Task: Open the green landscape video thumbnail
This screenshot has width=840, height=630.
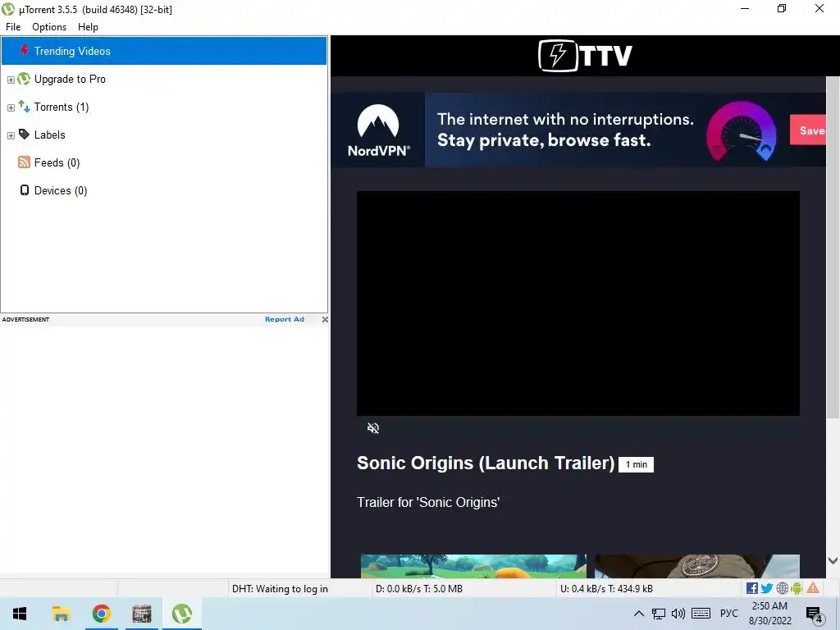Action: tap(473, 566)
